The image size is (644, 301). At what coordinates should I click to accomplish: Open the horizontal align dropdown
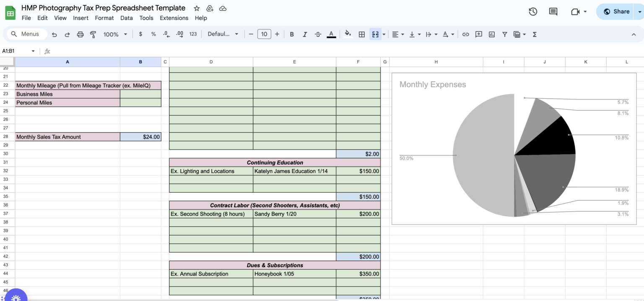click(x=397, y=34)
